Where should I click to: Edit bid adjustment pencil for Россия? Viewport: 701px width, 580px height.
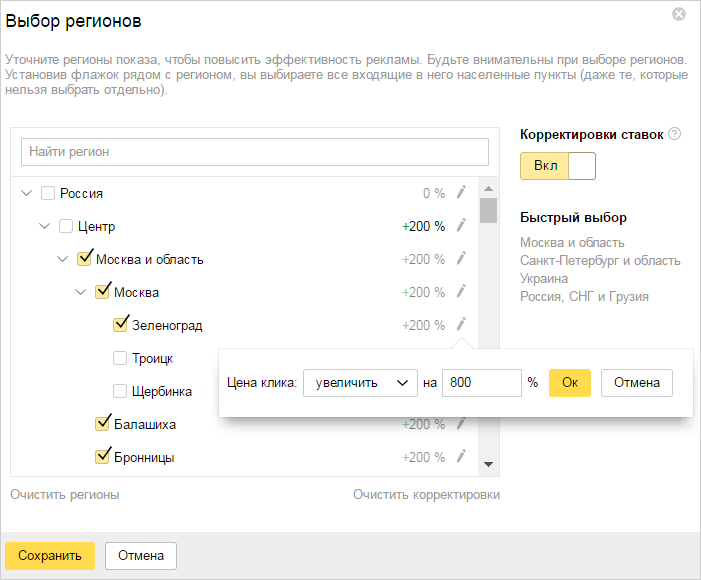[461, 192]
